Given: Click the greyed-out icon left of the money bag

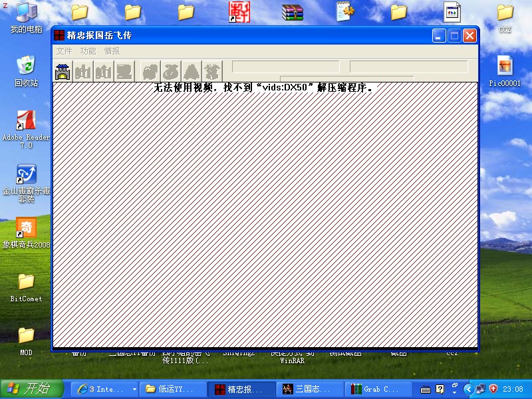Looking at the screenshot, I should tap(150, 72).
